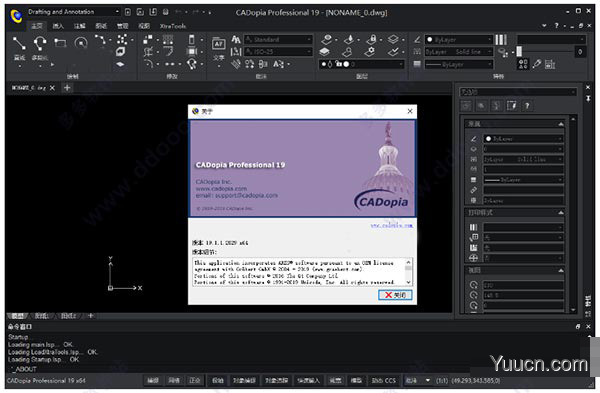The image size is (600, 393).
Task: Toggle 对象追踪 object tracking in status bar
Action: click(x=276, y=380)
